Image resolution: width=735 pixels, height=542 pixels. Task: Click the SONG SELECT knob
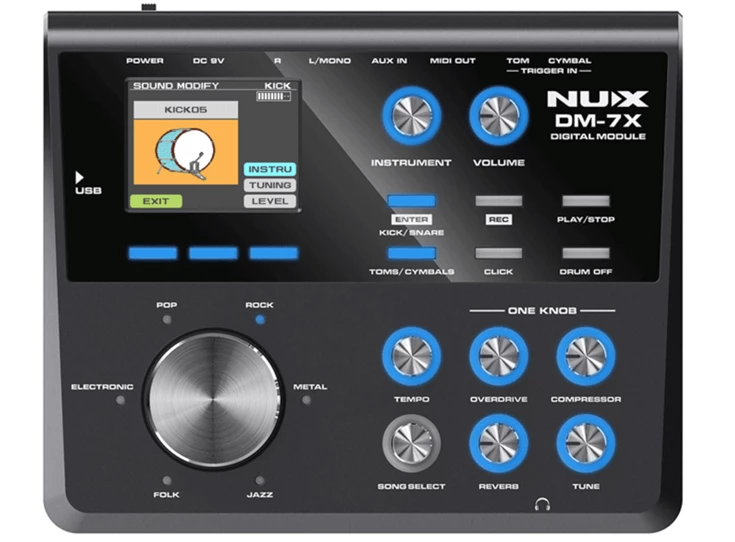pyautogui.click(x=412, y=444)
